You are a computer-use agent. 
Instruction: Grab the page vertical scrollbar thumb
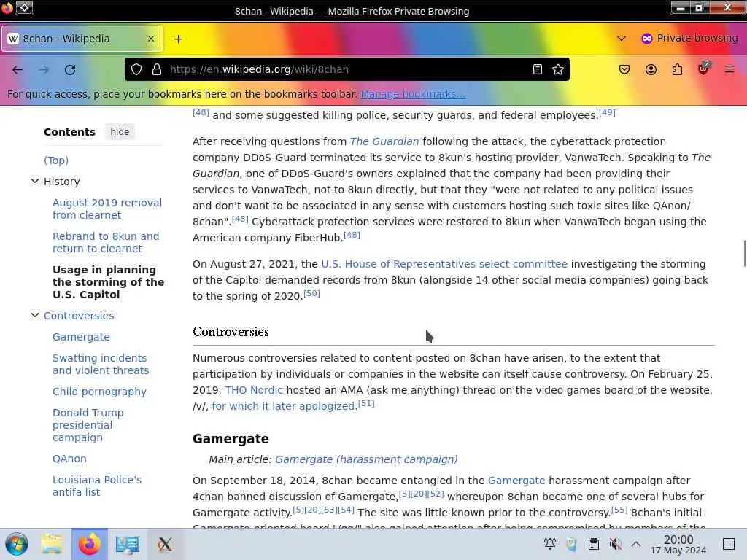[x=744, y=254]
